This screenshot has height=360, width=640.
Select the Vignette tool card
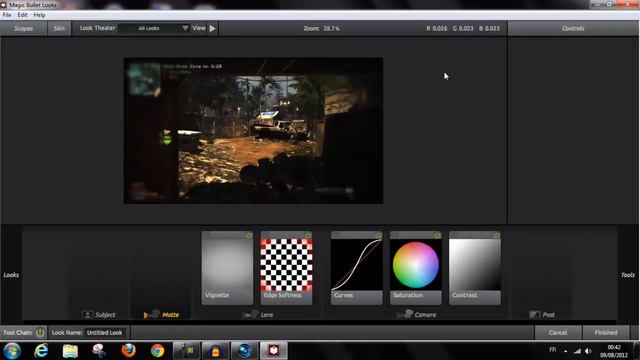tap(227, 268)
